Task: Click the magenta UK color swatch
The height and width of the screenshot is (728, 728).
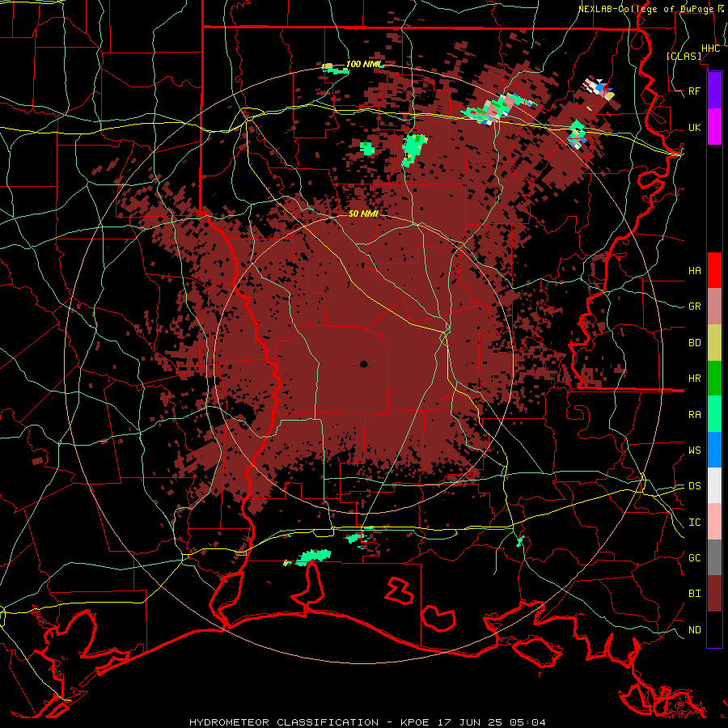Action: 714,127
